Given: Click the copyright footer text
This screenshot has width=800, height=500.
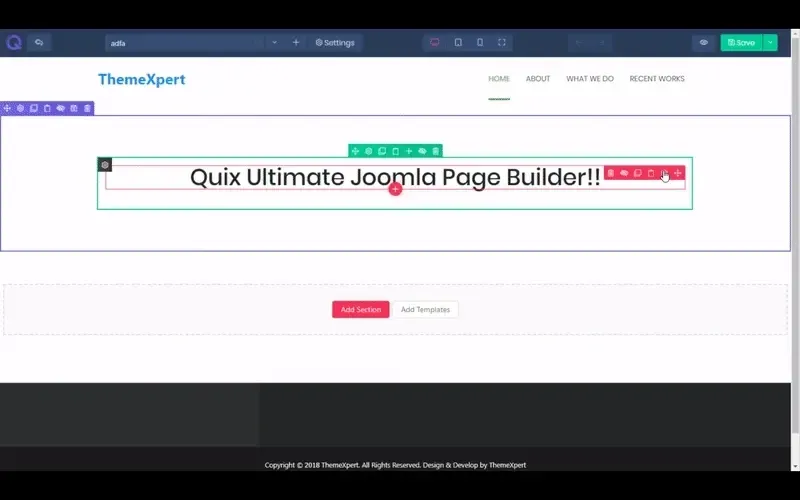Looking at the screenshot, I should coord(395,465).
